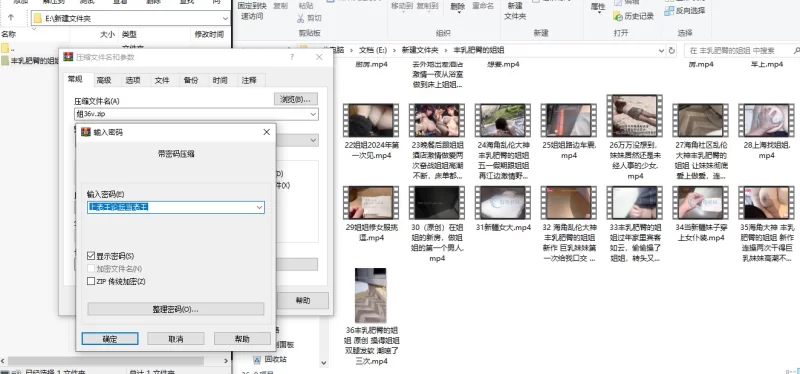Sort by the 修改时间 column header

pyautogui.click(x=209, y=35)
